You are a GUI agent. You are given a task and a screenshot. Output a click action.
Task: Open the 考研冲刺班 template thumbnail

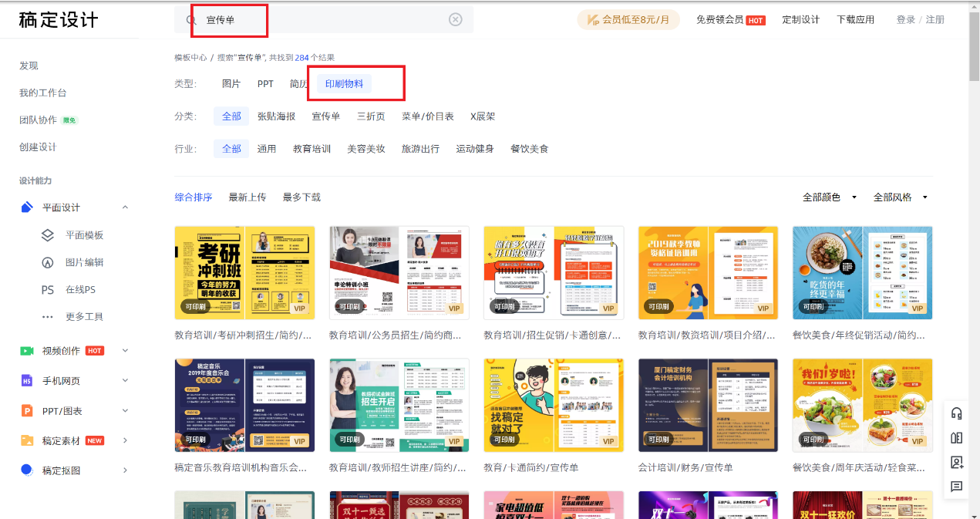[x=244, y=272]
